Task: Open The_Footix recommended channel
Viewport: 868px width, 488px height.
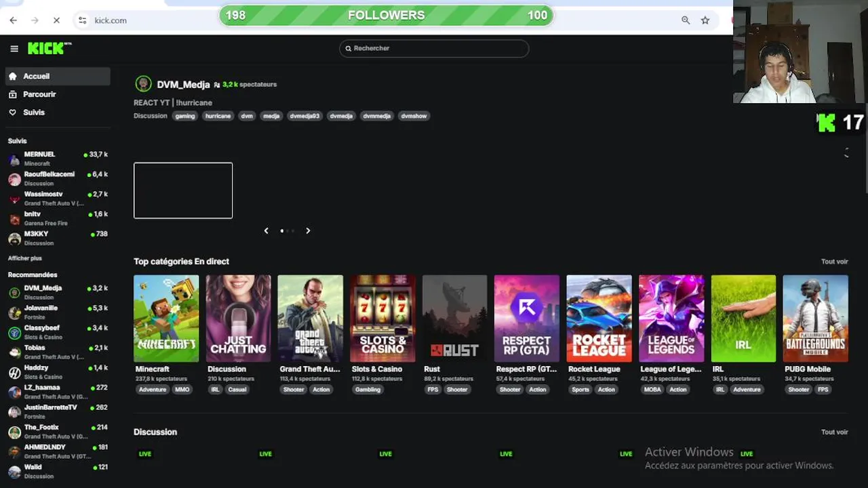Action: click(x=58, y=431)
